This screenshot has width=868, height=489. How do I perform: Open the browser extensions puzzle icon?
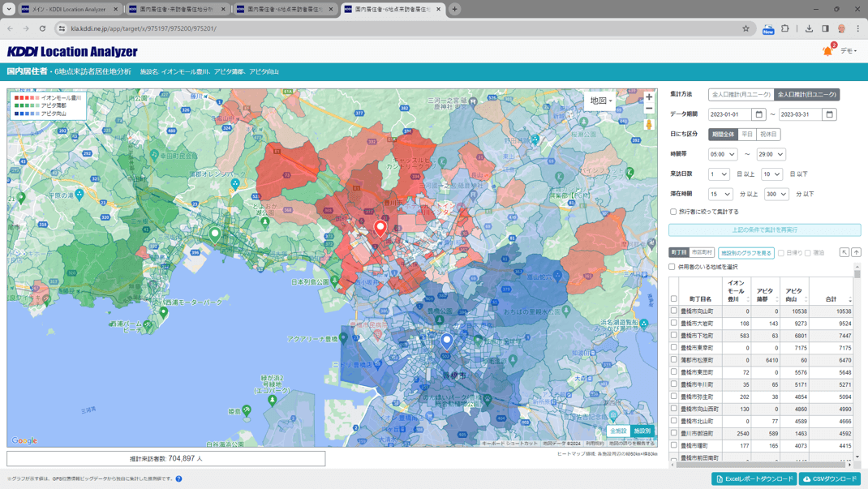pyautogui.click(x=785, y=28)
